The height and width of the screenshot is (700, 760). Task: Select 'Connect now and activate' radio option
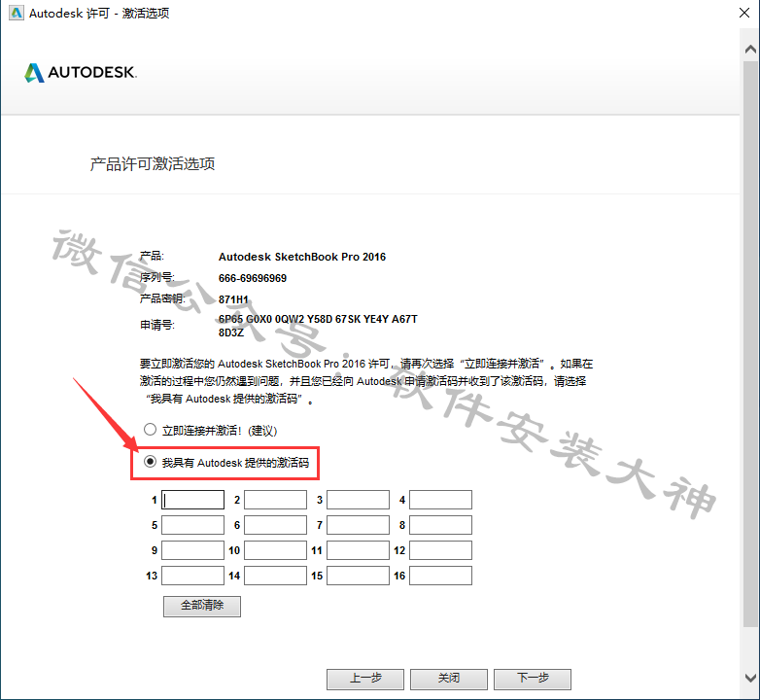click(151, 430)
